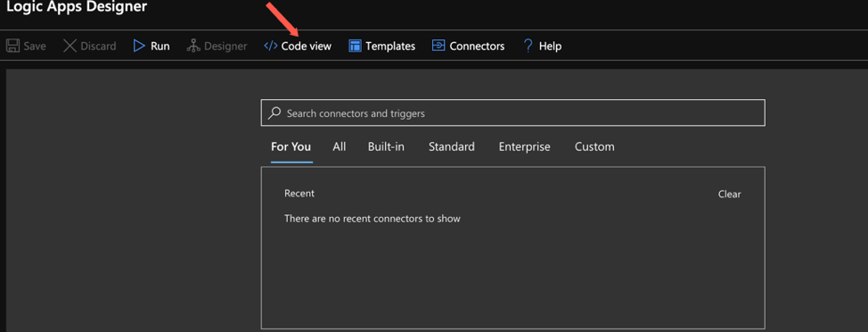Click the Connectors arrow-box icon

coord(438,46)
